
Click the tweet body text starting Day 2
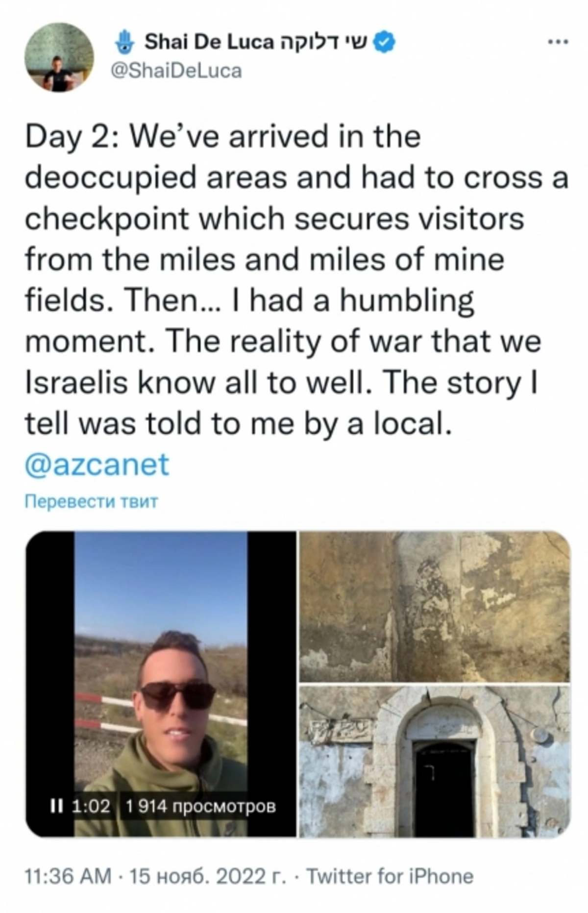[297, 279]
